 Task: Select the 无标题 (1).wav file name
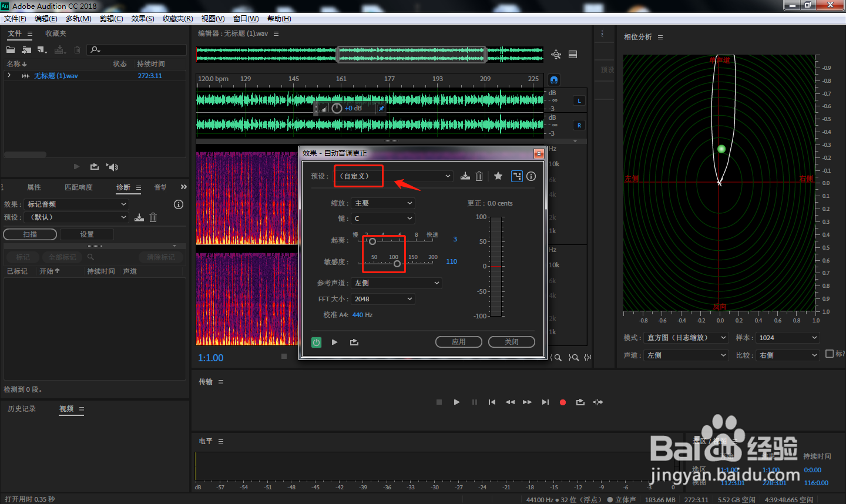56,76
